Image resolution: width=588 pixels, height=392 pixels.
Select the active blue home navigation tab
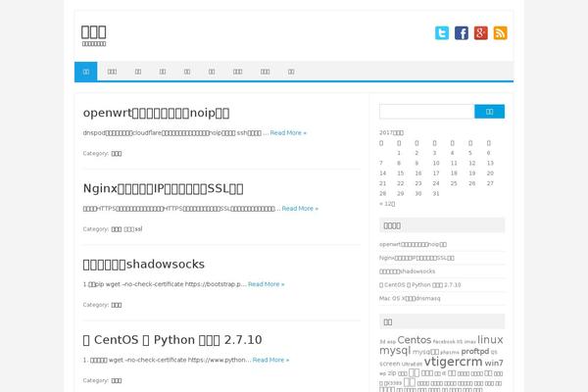(86, 72)
